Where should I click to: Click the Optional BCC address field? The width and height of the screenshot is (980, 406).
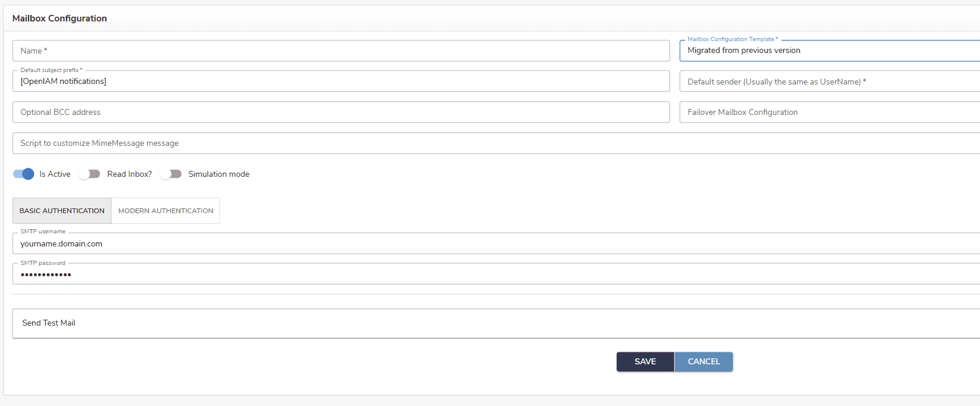click(341, 112)
